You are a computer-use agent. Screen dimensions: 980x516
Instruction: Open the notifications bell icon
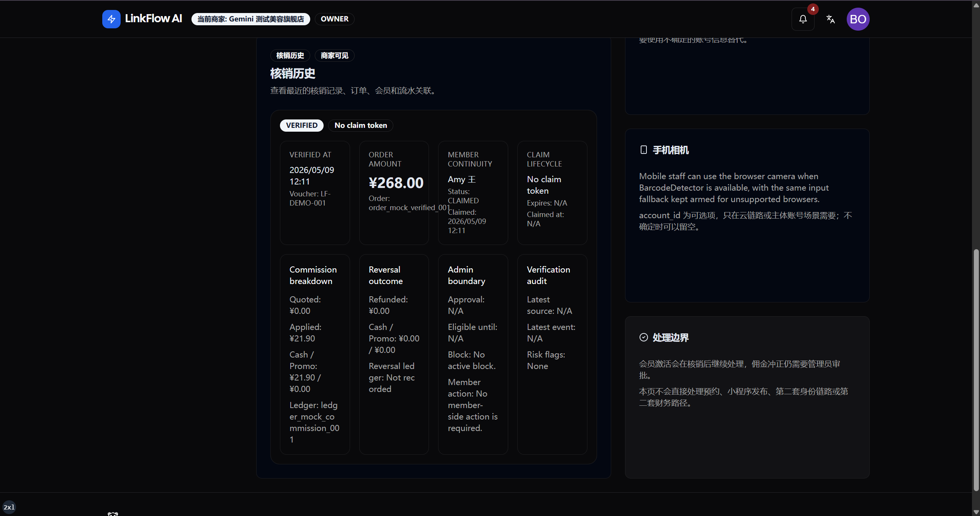(803, 19)
